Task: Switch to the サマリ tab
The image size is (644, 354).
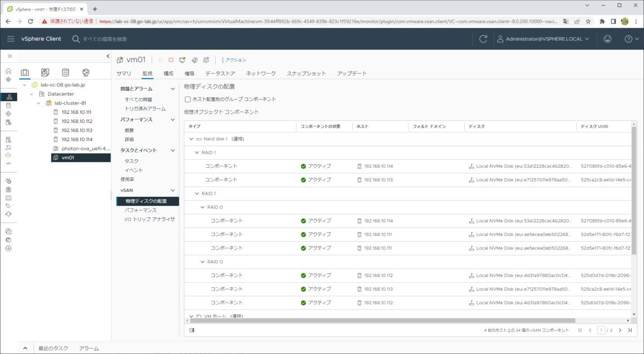Action: (124, 73)
